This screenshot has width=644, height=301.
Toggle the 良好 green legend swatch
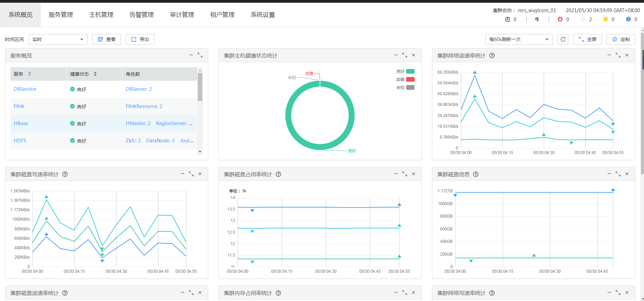click(x=410, y=71)
